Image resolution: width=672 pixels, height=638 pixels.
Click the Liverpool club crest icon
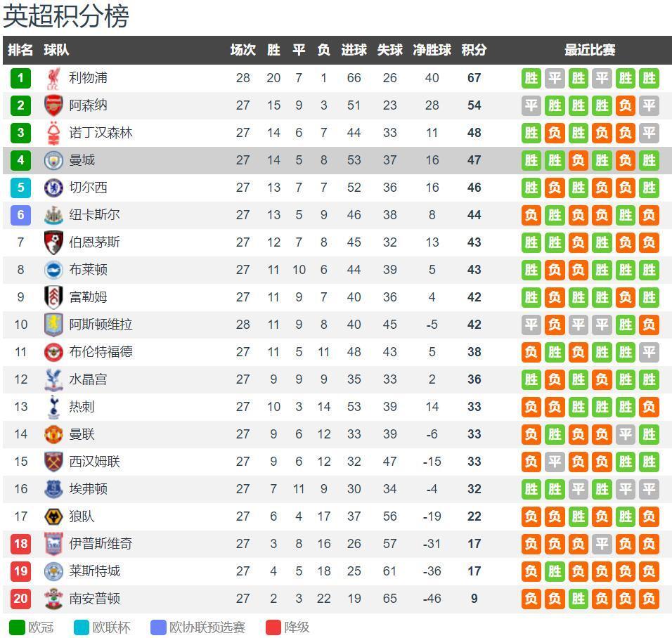[x=53, y=78]
